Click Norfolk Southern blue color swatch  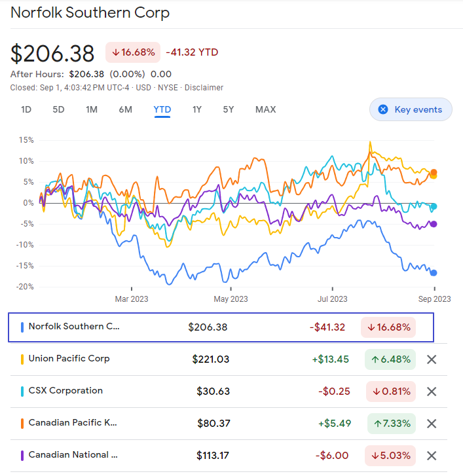pyautogui.click(x=22, y=327)
